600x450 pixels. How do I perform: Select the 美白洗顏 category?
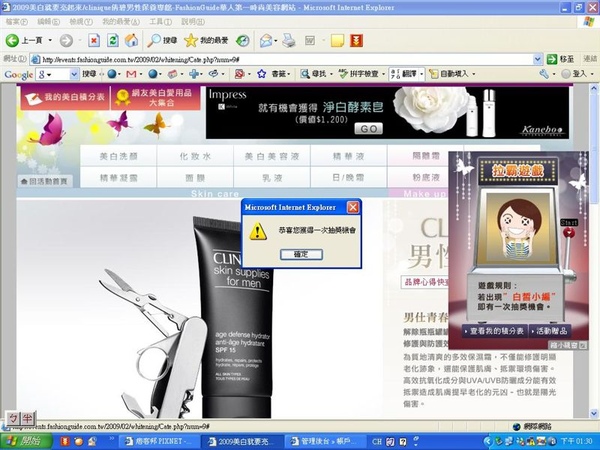(x=118, y=156)
